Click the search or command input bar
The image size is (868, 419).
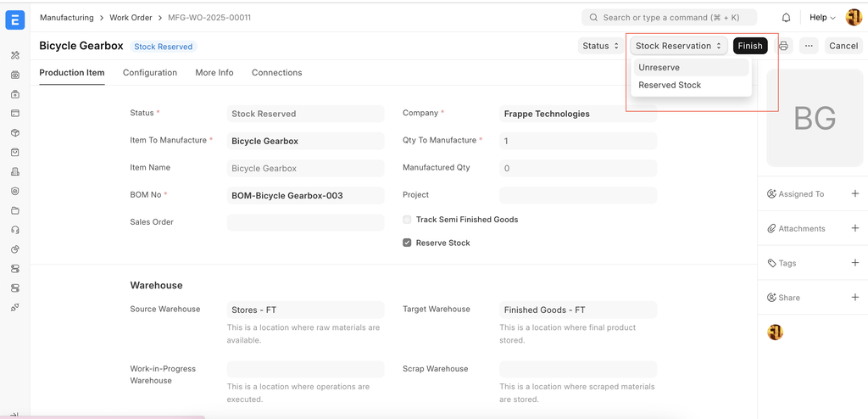click(x=669, y=18)
